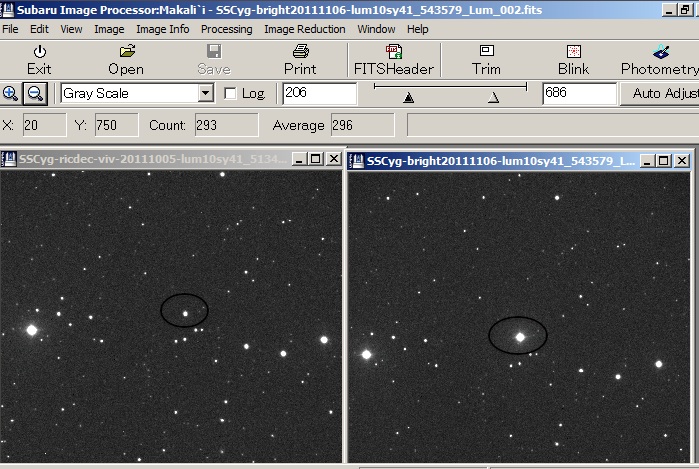Click the grayed Save floppy icon
Image resolution: width=699 pixels, height=469 pixels.
214,51
